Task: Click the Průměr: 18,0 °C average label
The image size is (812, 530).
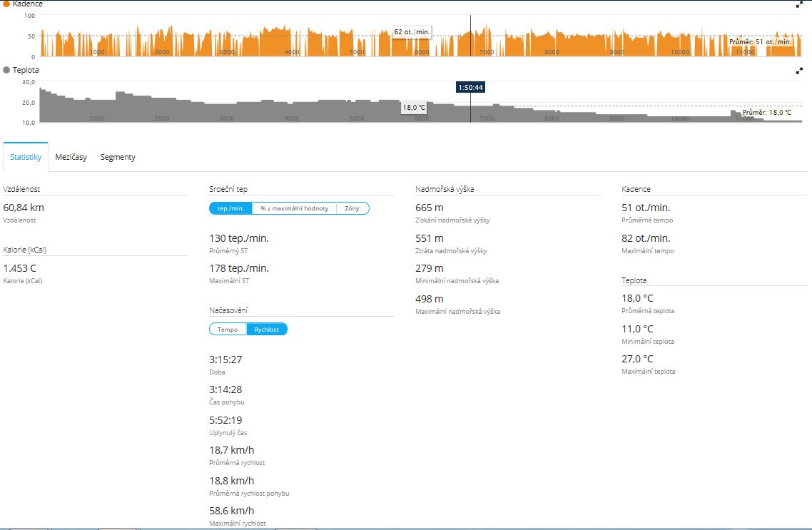Action: coord(766,113)
